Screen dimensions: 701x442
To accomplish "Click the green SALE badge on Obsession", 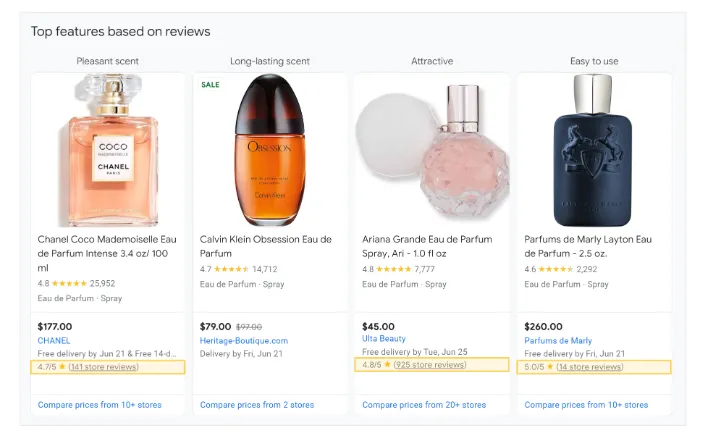I will click(x=210, y=85).
